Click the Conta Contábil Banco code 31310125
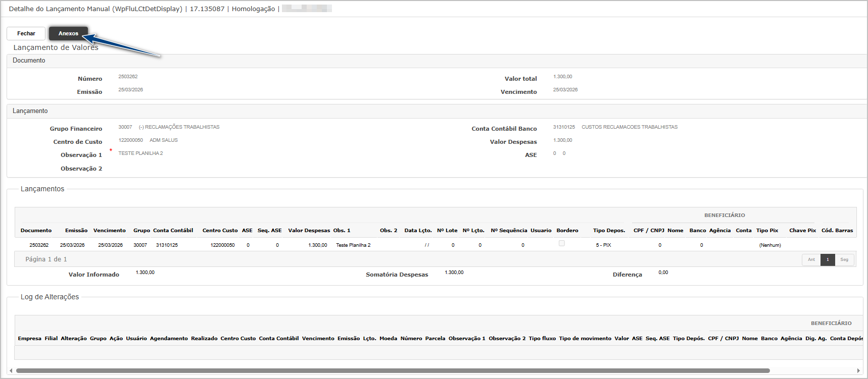868x379 pixels. 564,127
